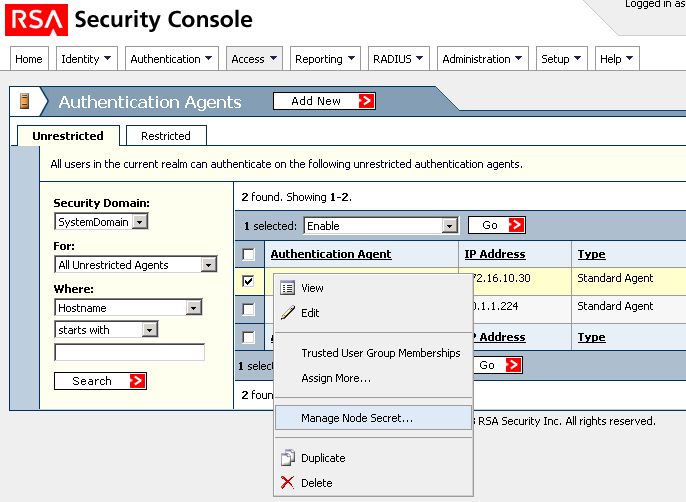Choose View from the context menu
The image size is (686, 502).
[373, 288]
